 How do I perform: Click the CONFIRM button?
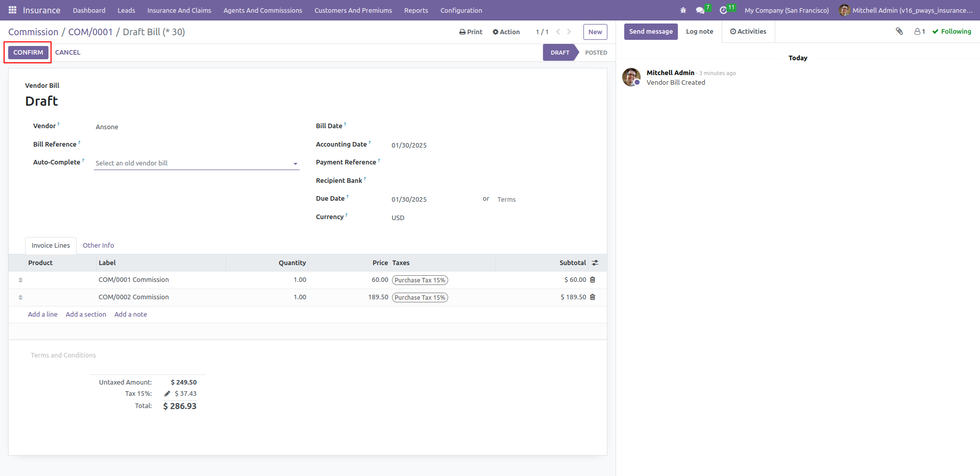[28, 52]
